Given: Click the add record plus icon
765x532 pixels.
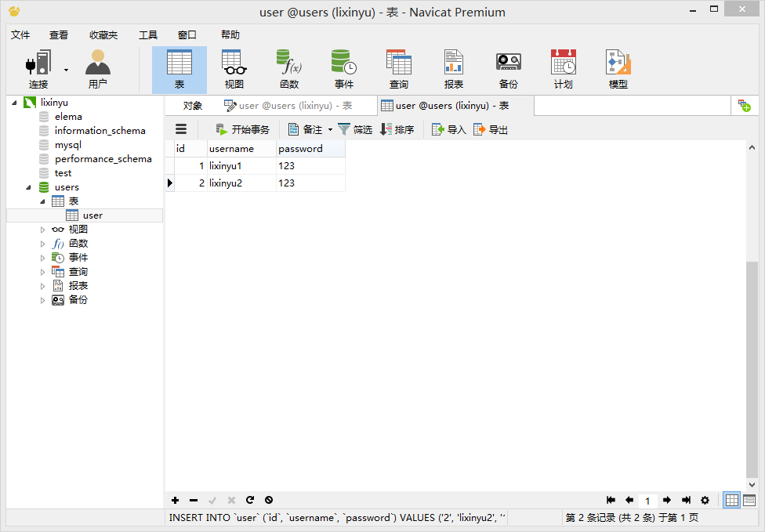Looking at the screenshot, I should [175, 500].
